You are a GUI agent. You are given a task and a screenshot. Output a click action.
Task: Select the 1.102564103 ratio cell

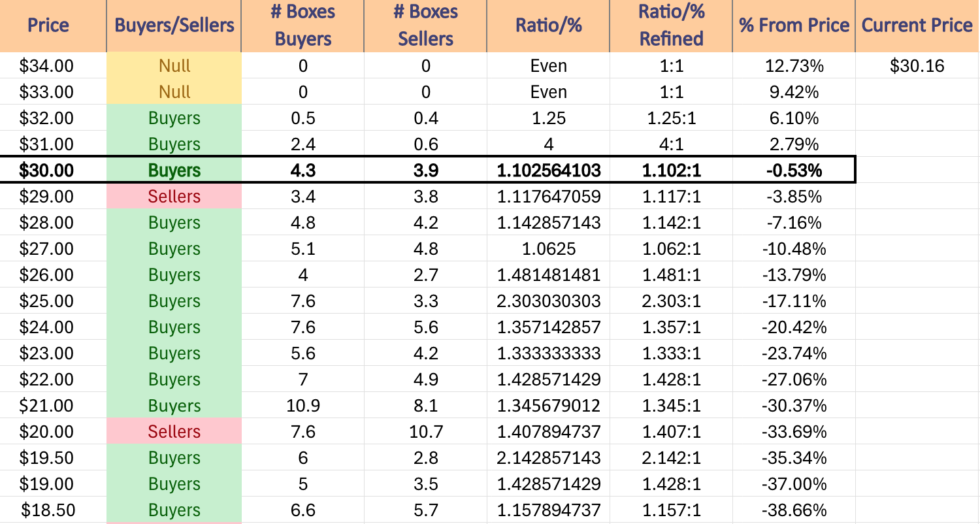pyautogui.click(x=548, y=170)
